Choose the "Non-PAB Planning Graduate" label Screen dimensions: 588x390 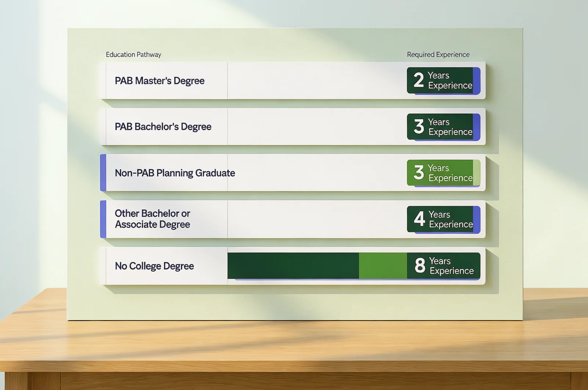[175, 173]
